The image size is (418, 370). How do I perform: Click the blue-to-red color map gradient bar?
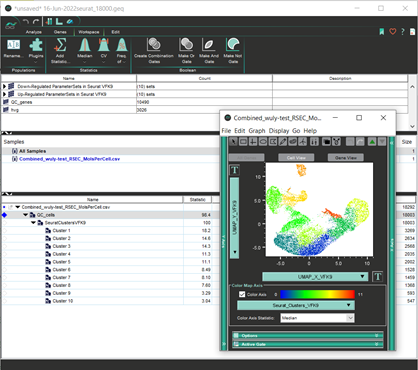coord(317,294)
